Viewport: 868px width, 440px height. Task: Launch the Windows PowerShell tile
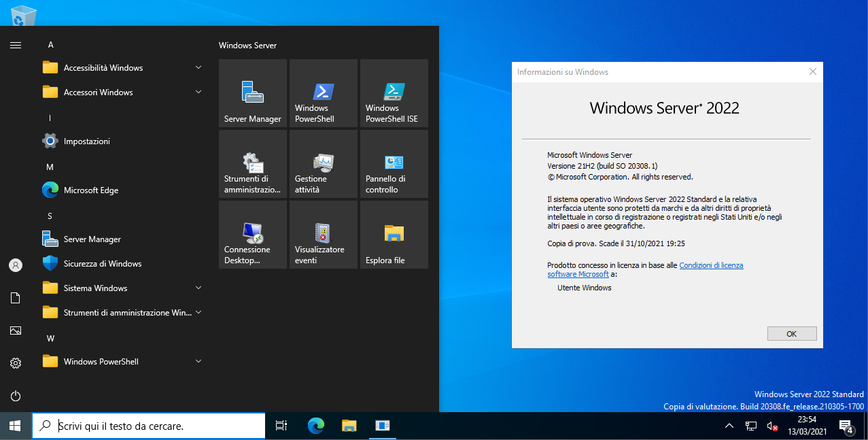point(324,93)
